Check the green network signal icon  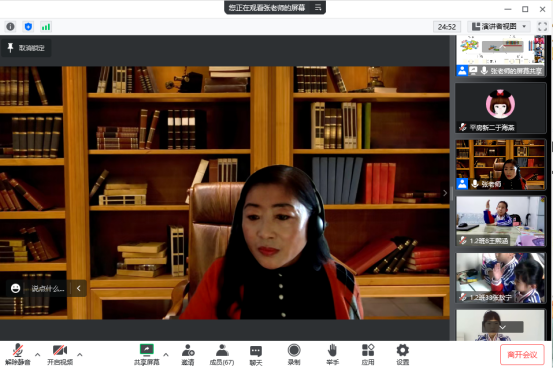(46, 27)
